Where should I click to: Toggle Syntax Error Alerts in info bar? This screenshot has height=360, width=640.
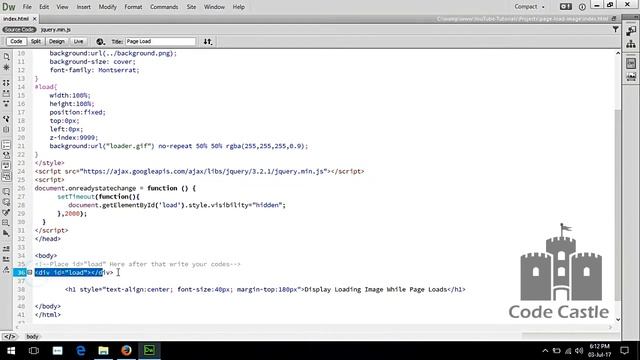coord(6,176)
